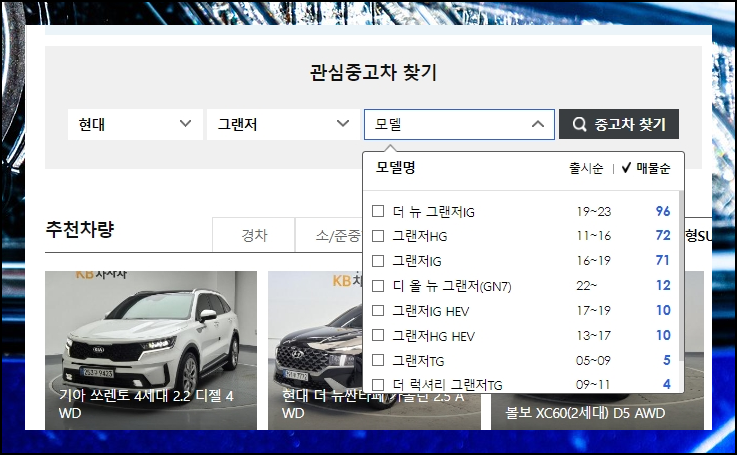
Task: Click the 중고차 찾기 search button
Action: (619, 124)
